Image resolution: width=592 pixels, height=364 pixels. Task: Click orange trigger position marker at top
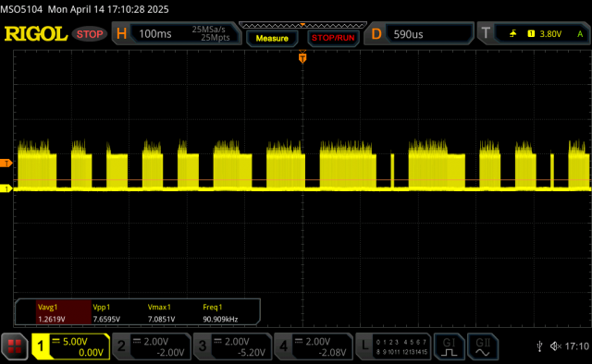[302, 57]
